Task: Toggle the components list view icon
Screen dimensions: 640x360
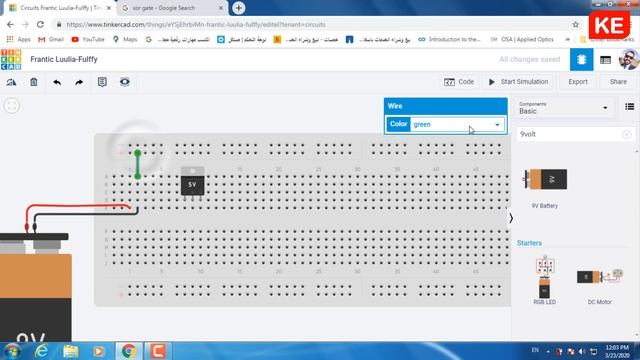Action: 629,107
